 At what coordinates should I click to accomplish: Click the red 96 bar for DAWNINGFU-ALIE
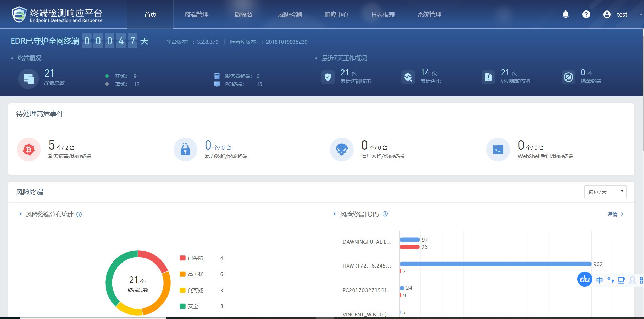pyautogui.click(x=409, y=247)
